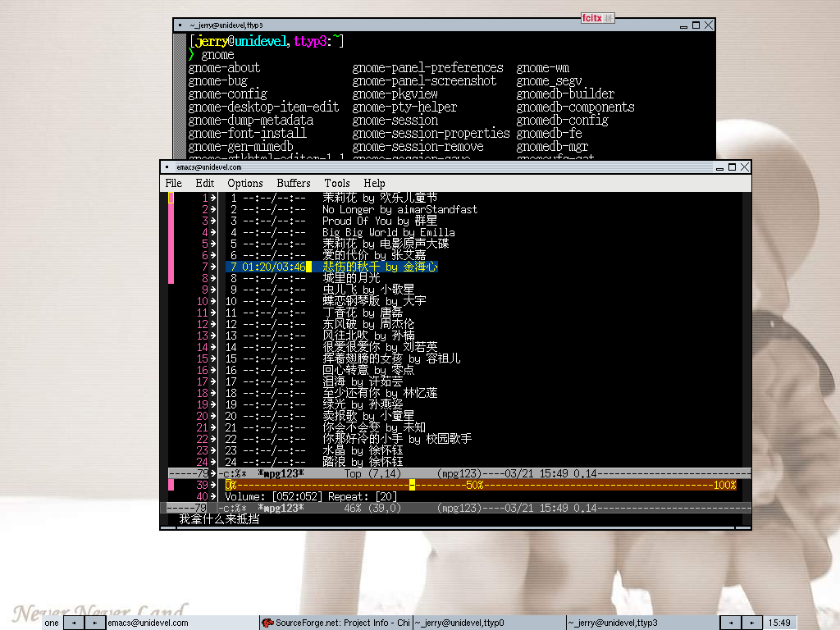
Task: Open the emacs window menu dot button
Action: point(167,167)
